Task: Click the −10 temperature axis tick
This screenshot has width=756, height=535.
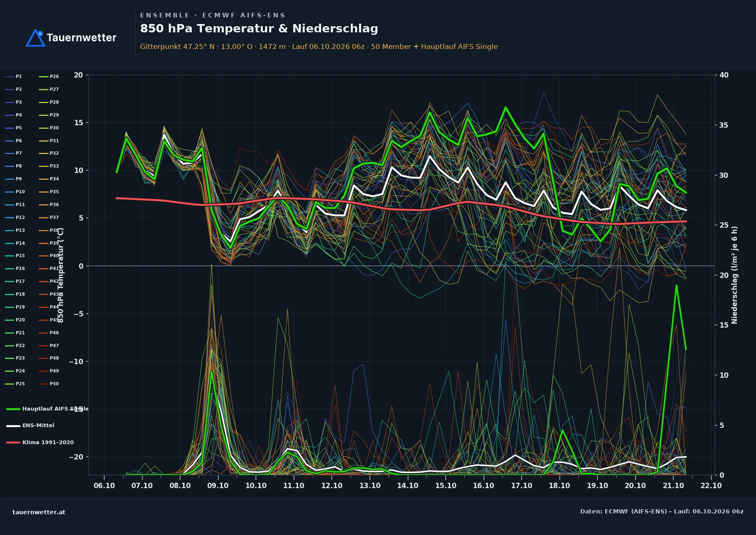Action: coord(76,362)
